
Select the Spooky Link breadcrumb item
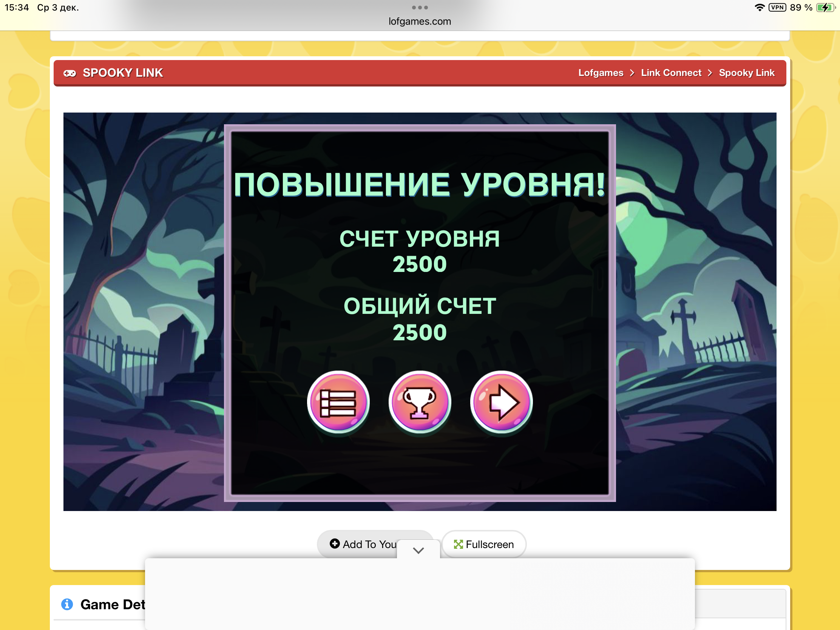746,73
